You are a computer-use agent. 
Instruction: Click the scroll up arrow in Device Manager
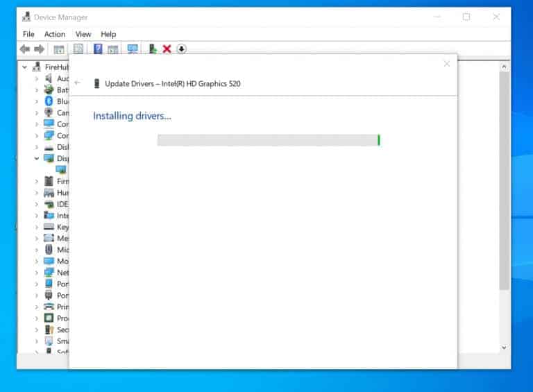click(504, 67)
